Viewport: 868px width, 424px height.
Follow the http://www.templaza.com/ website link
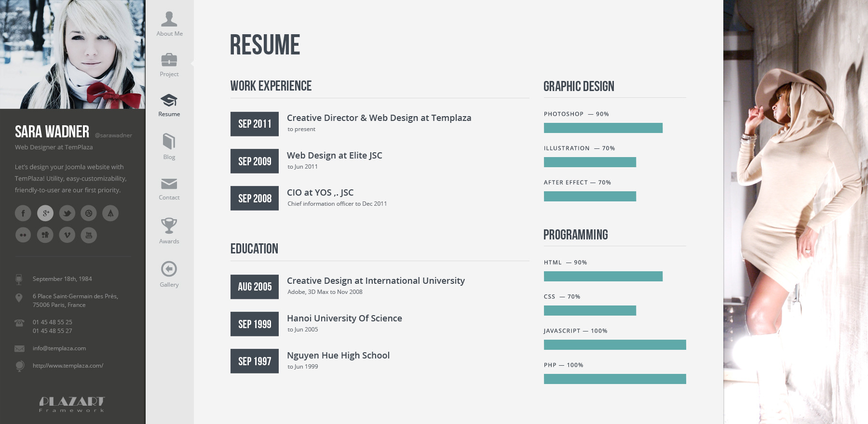click(x=68, y=366)
